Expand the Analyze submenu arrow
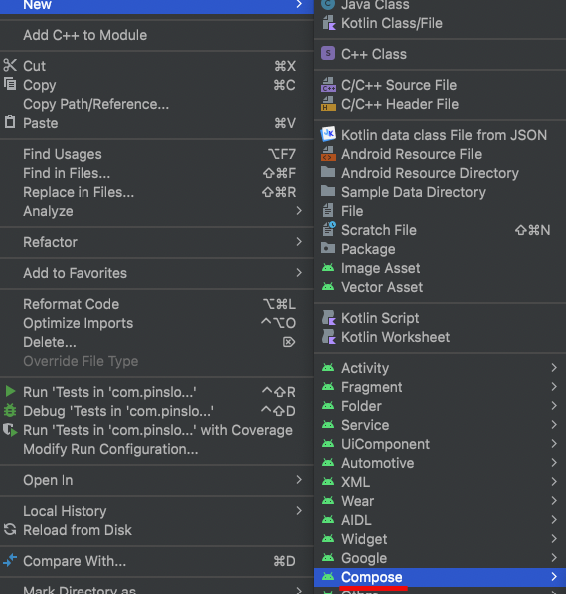566x594 pixels. (x=299, y=211)
